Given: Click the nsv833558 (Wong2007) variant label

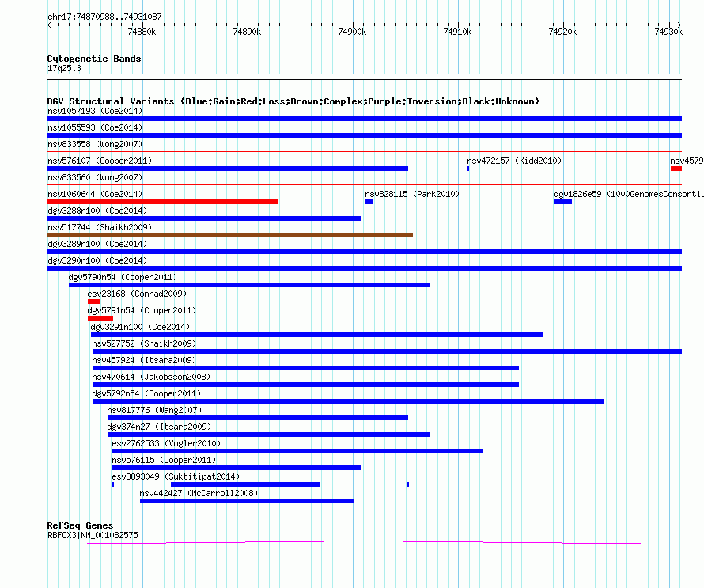Looking at the screenshot, I should tap(95, 144).
